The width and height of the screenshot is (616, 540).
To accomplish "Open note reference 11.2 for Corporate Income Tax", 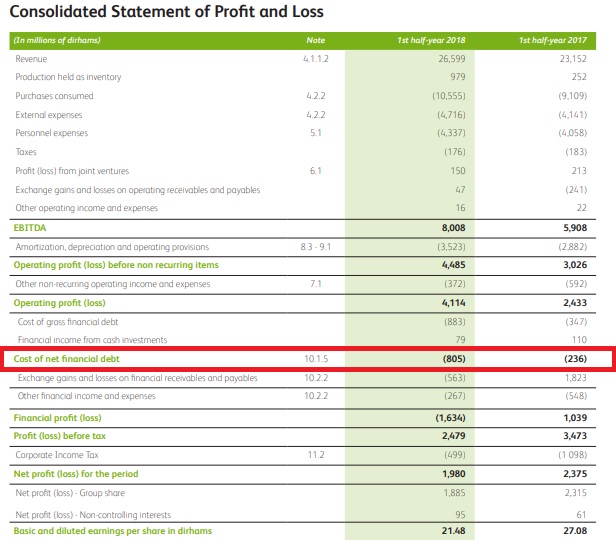I will [316, 455].
